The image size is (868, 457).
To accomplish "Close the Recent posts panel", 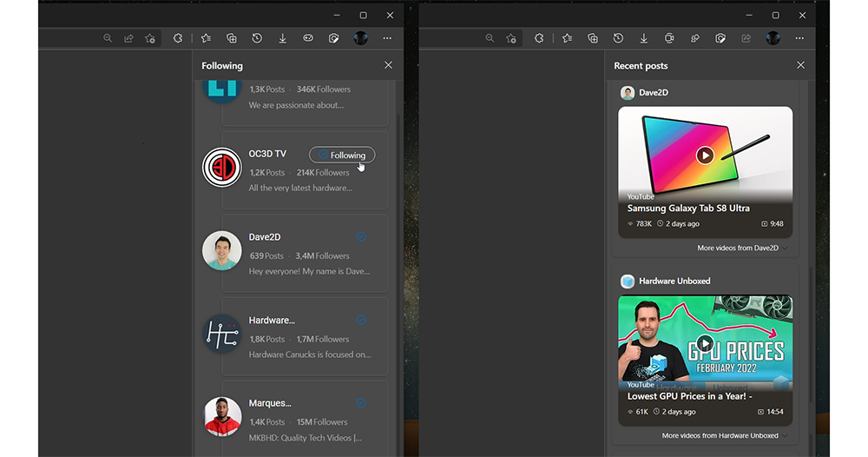I will tap(800, 65).
